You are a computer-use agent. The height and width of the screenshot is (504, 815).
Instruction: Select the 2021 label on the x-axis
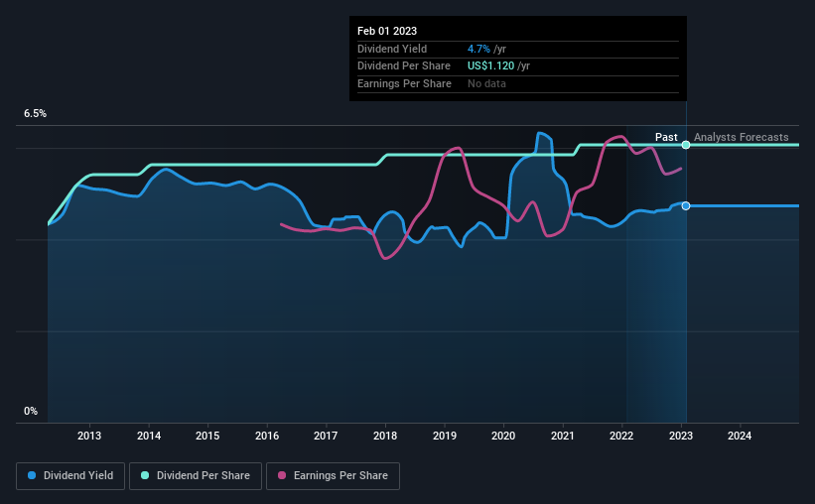(563, 436)
